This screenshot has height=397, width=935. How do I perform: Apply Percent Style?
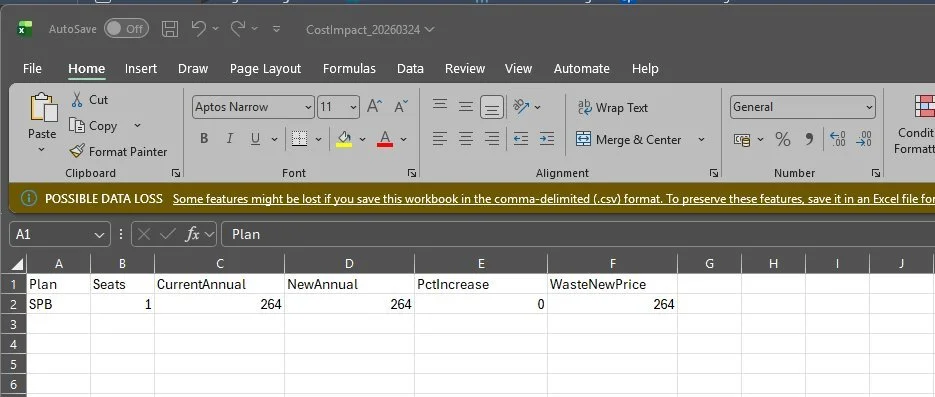pos(782,139)
